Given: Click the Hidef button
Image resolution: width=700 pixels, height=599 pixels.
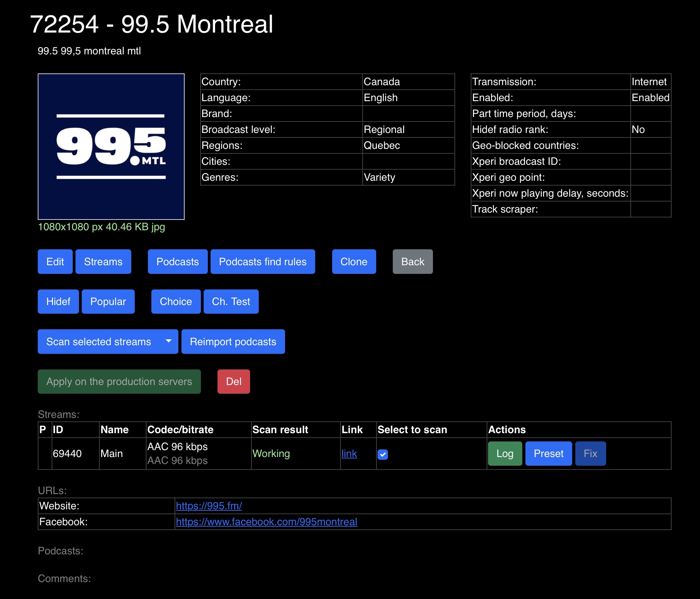Looking at the screenshot, I should point(58,302).
